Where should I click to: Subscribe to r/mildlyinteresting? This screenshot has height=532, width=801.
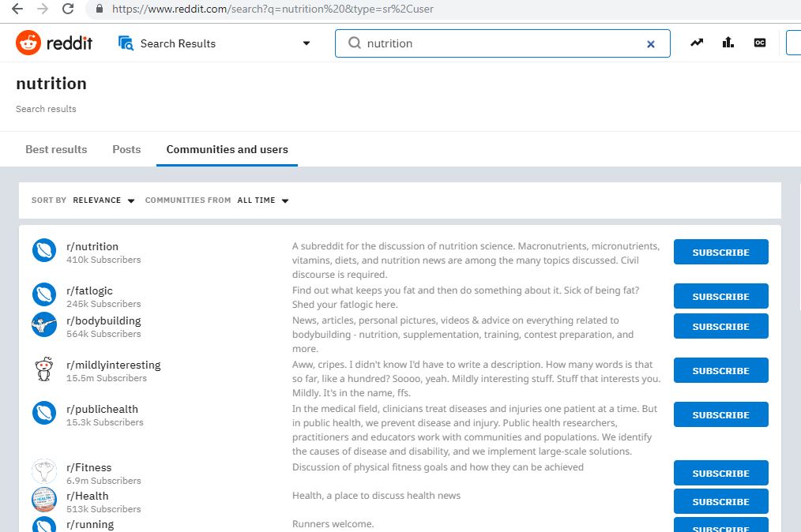point(720,371)
